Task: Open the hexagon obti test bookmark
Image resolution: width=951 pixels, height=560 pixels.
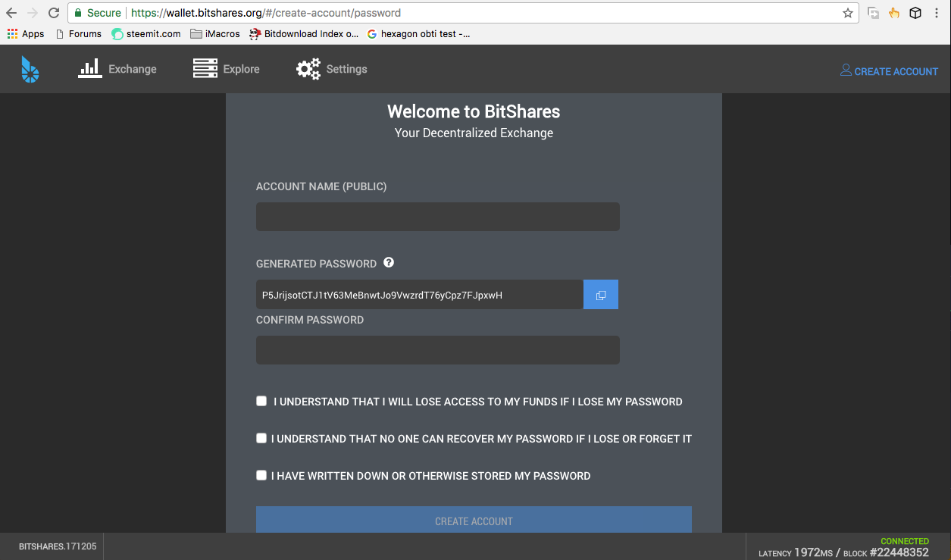Action: point(418,33)
